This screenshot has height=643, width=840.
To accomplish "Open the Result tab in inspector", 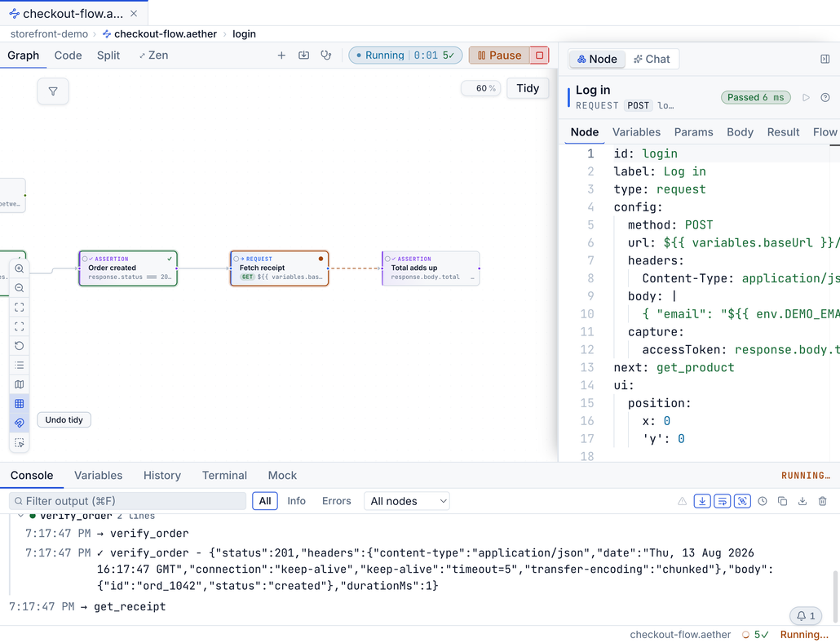I will [783, 132].
